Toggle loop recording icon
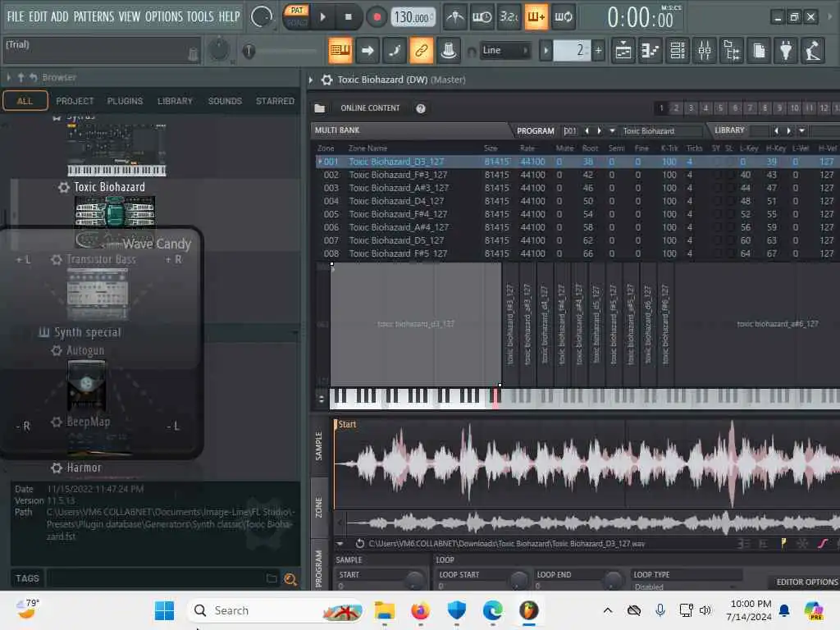Screen dimensions: 840x630 [563, 17]
